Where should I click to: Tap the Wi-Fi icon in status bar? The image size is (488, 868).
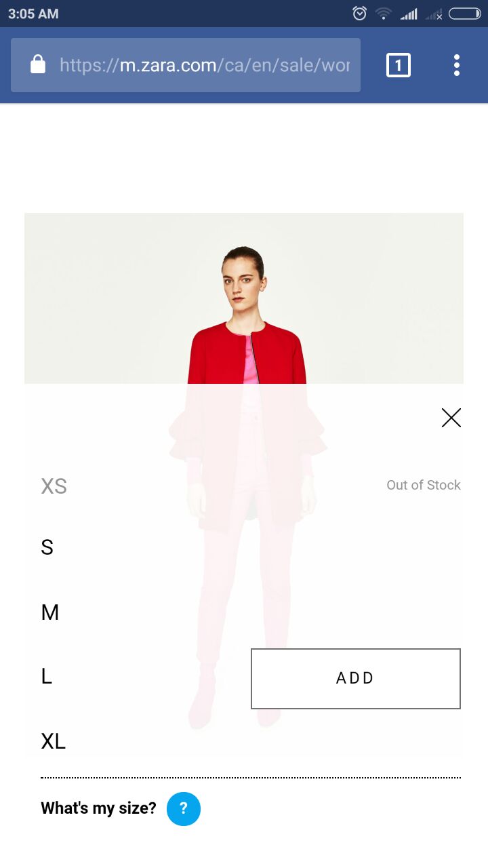384,13
